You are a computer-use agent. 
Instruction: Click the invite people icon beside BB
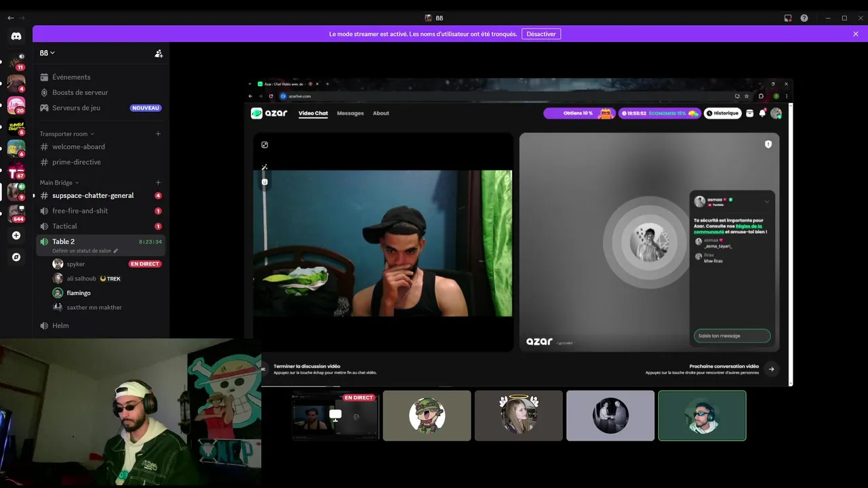point(159,54)
